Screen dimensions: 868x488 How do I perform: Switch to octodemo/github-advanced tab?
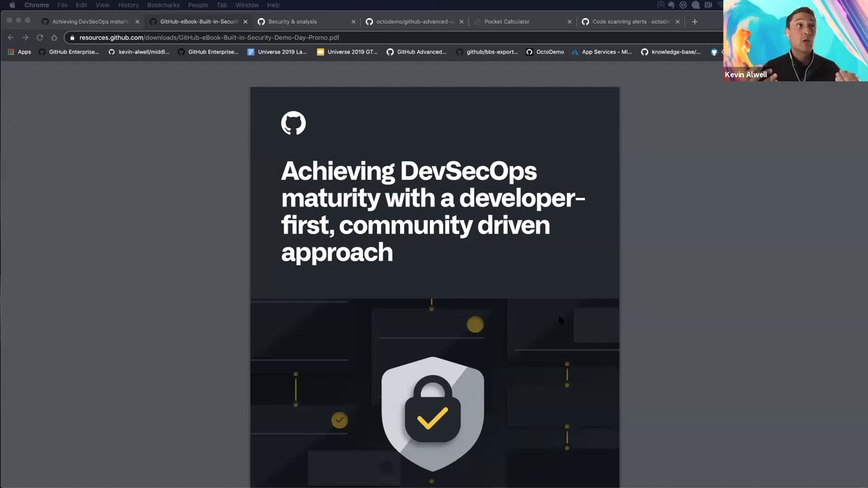click(414, 22)
